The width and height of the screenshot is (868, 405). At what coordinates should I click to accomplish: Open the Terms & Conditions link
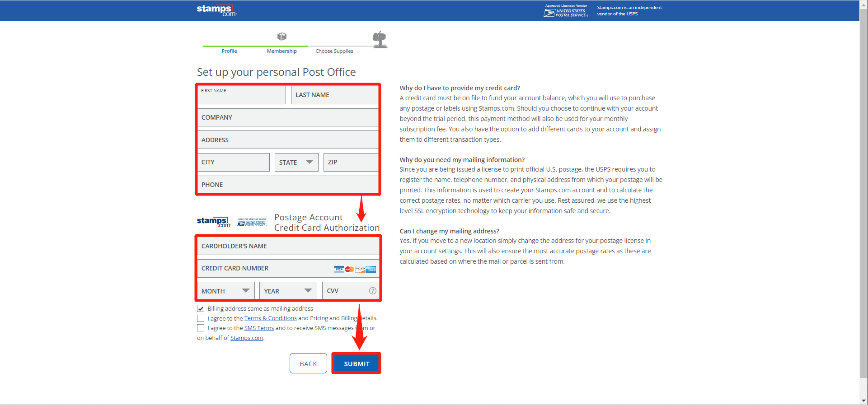coord(270,318)
